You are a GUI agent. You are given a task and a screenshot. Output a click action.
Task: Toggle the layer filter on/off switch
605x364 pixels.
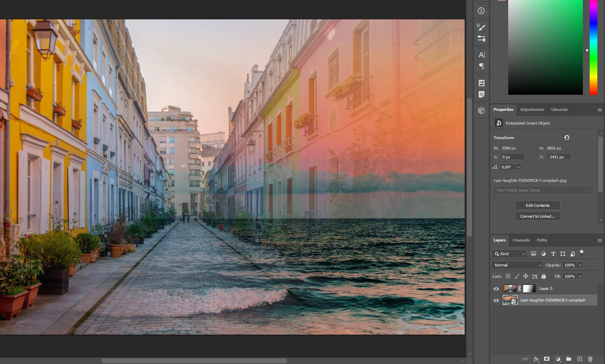[x=582, y=253]
